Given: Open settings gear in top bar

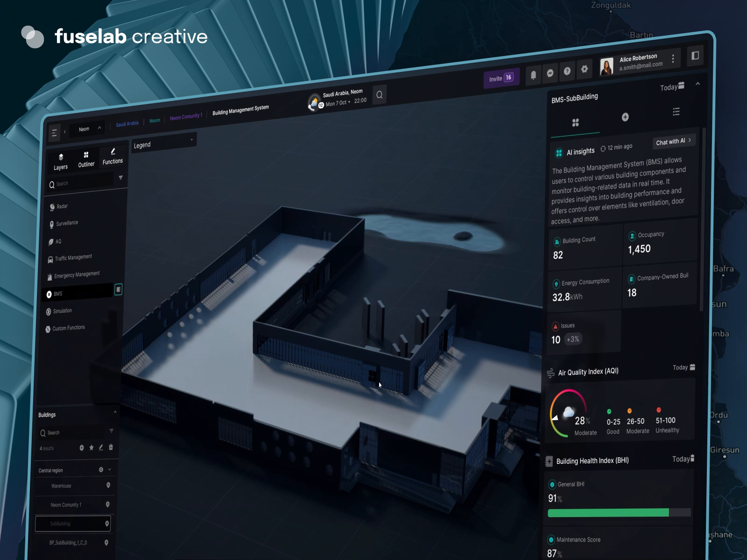Looking at the screenshot, I should pyautogui.click(x=584, y=69).
